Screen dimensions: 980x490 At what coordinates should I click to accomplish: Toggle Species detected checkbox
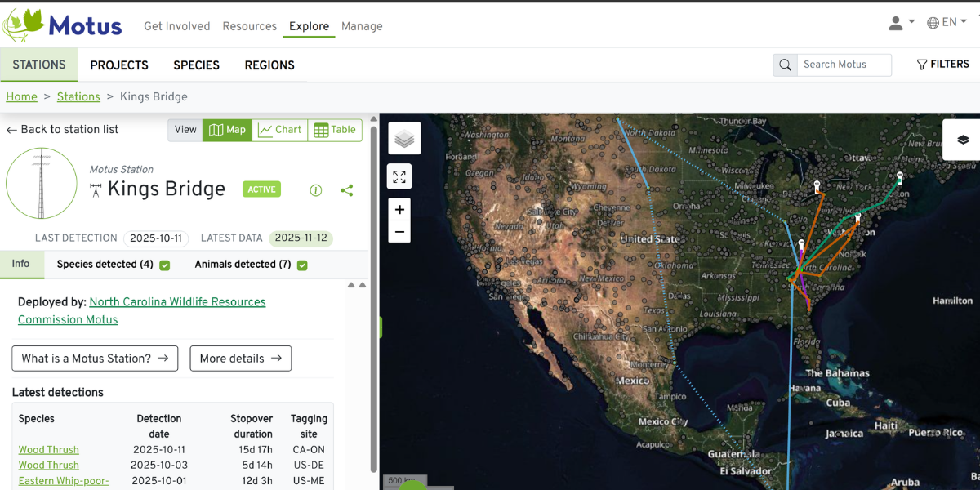[x=165, y=265]
